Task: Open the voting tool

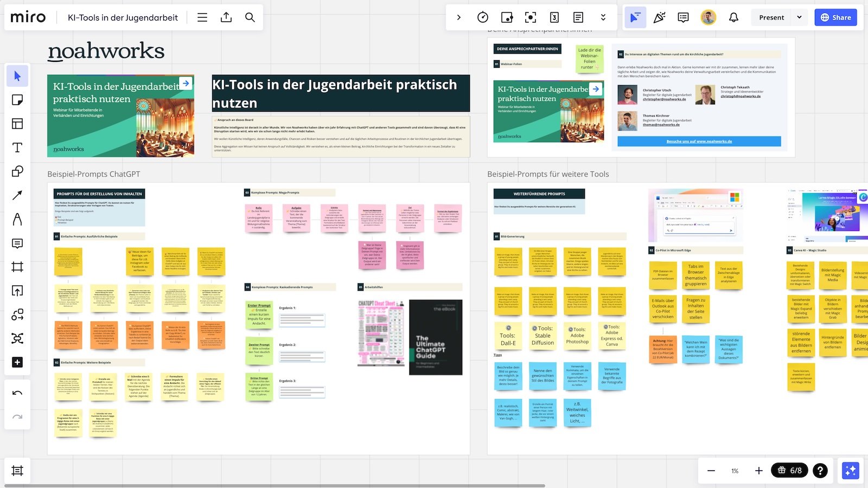Action: 507,17
